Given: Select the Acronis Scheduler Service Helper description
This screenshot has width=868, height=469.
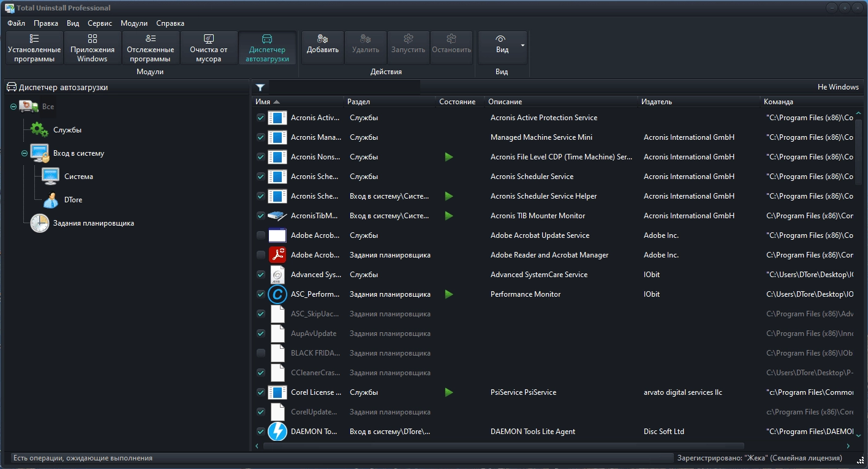Looking at the screenshot, I should pos(543,196).
